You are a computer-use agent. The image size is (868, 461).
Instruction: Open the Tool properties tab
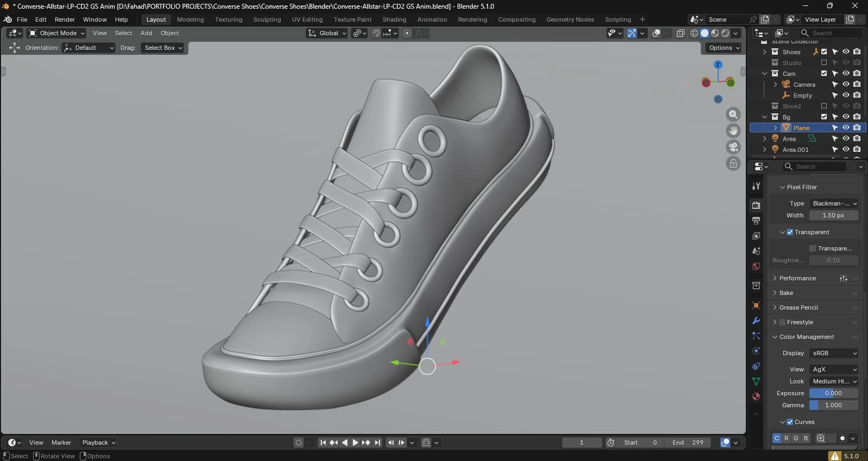[756, 186]
